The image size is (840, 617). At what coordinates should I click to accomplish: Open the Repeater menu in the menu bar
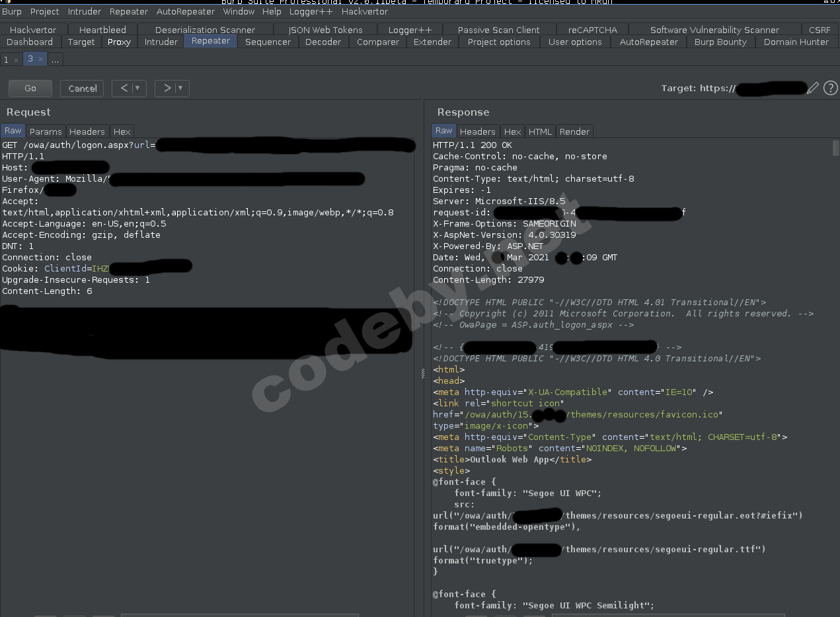point(128,11)
